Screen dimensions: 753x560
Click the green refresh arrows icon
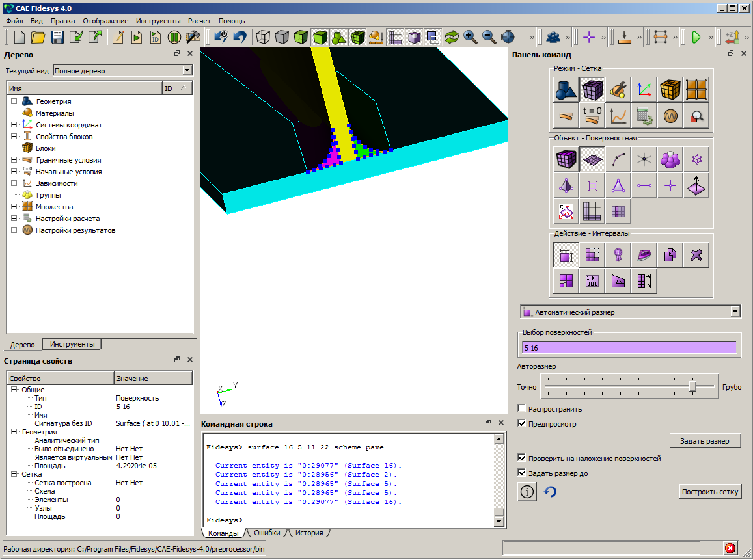pyautogui.click(x=452, y=37)
